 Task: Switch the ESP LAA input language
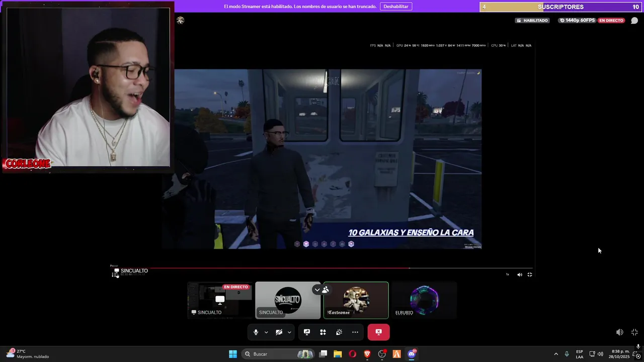pyautogui.click(x=580, y=354)
